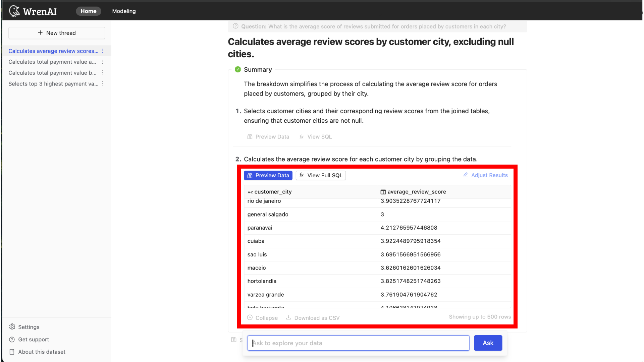Expand the options for top 3 highest payment thread
The height and width of the screenshot is (362, 644).
pos(103,84)
